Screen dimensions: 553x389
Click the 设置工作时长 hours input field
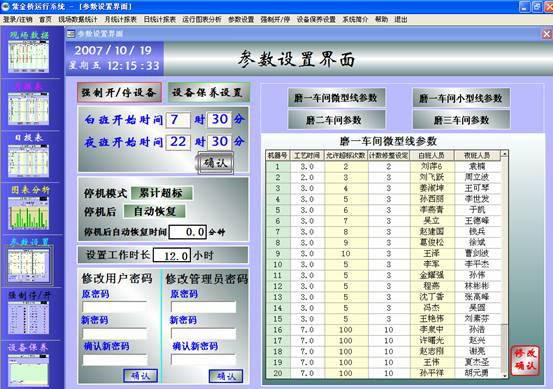(x=172, y=255)
